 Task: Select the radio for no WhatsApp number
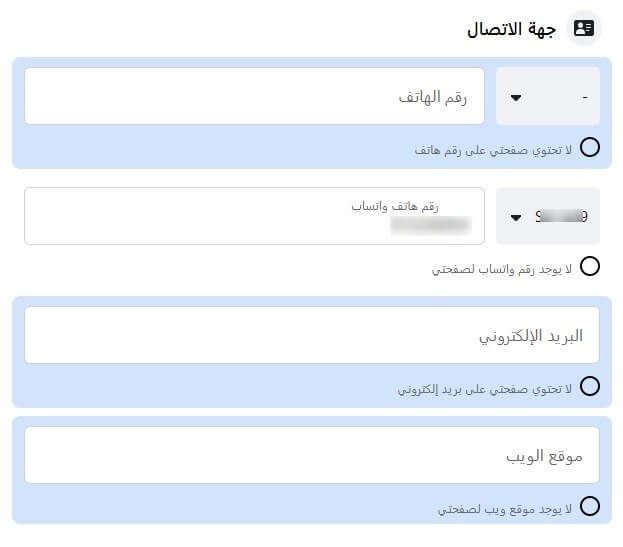coord(590,267)
